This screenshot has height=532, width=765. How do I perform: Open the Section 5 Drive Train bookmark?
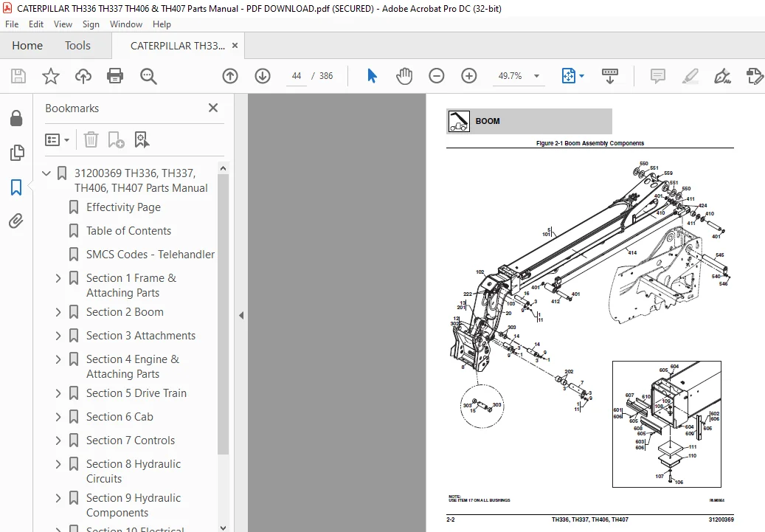click(x=136, y=393)
